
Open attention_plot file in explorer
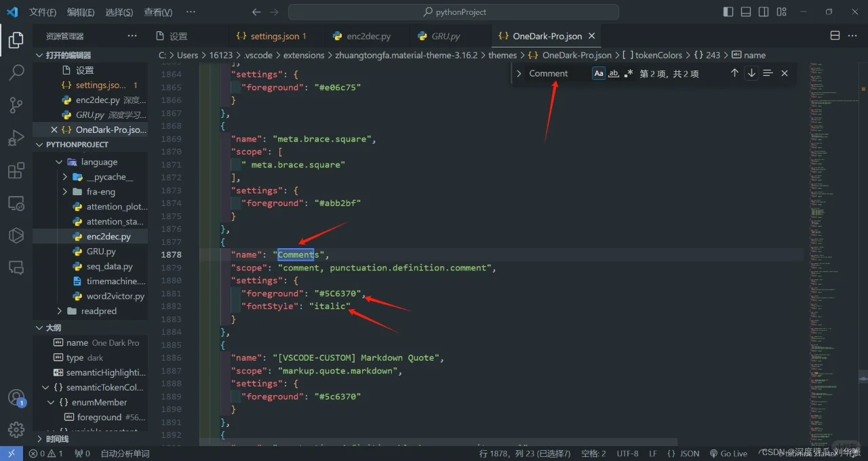coord(115,207)
